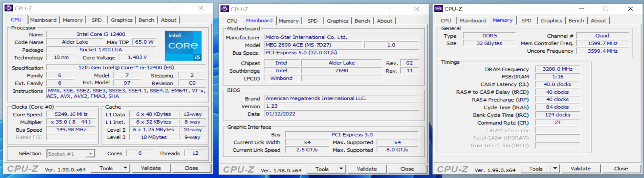Click processor name field Intel Core i5 12400
This screenshot has height=178, width=644.
[101, 34]
